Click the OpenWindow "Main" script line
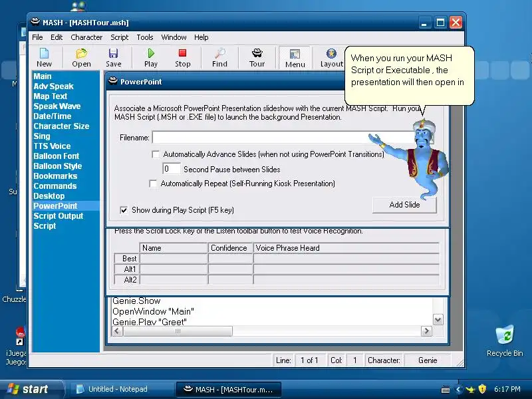Image resolution: width=532 pixels, height=399 pixels. click(153, 311)
